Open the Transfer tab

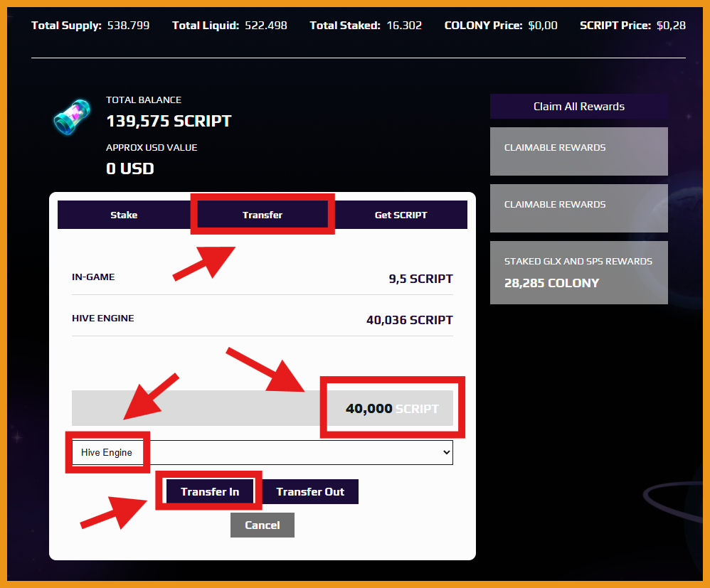pyautogui.click(x=263, y=215)
